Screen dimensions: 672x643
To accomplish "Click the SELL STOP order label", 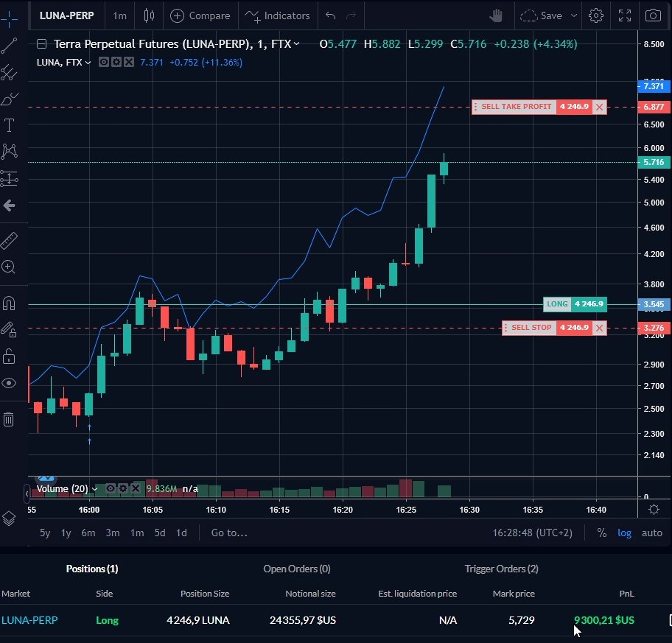I will coord(531,328).
